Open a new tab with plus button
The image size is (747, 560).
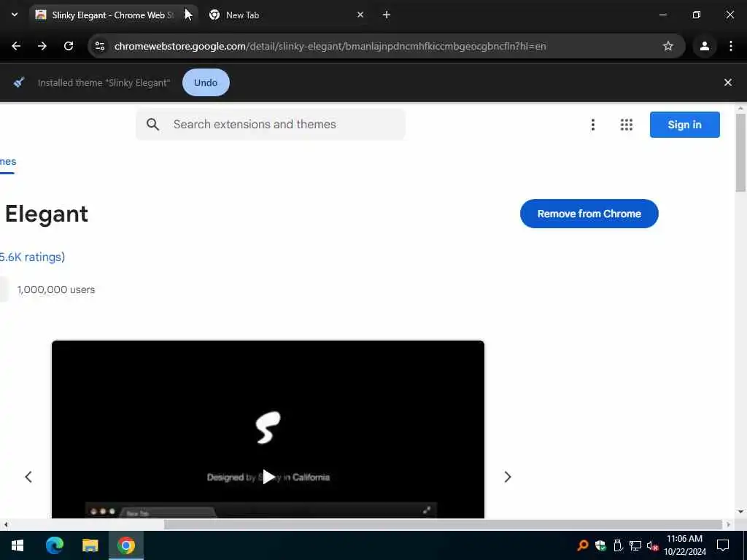point(387,15)
